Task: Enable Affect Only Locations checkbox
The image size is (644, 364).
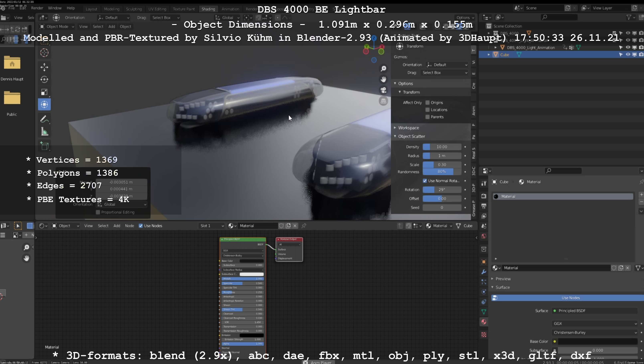Action: (427, 110)
